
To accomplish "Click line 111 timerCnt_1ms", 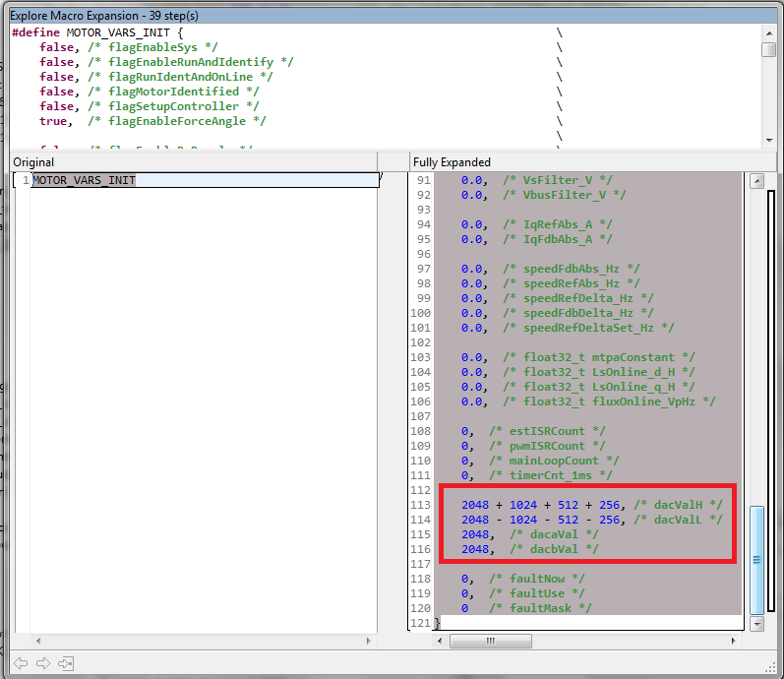I will point(536,475).
